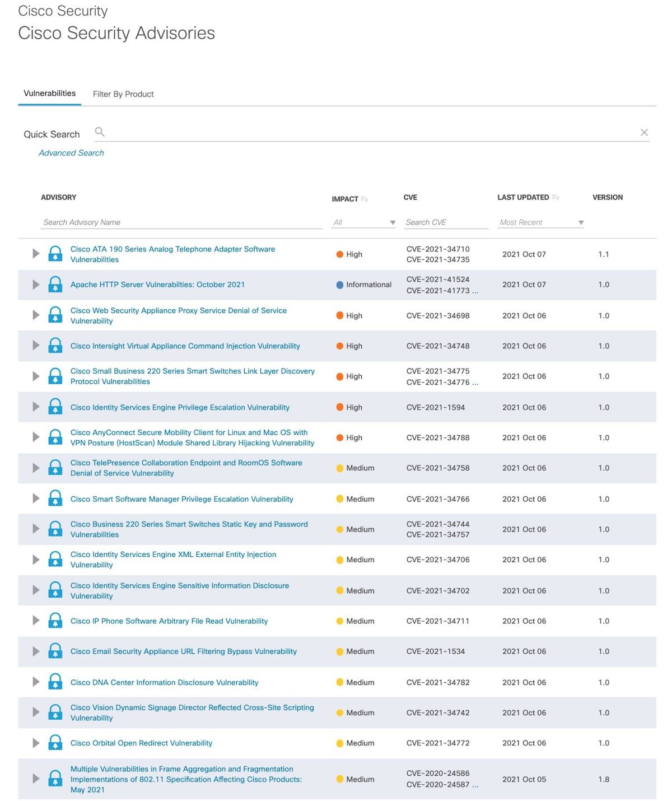Click the Quick Search input field
This screenshot has width=672, height=801.
point(372,133)
